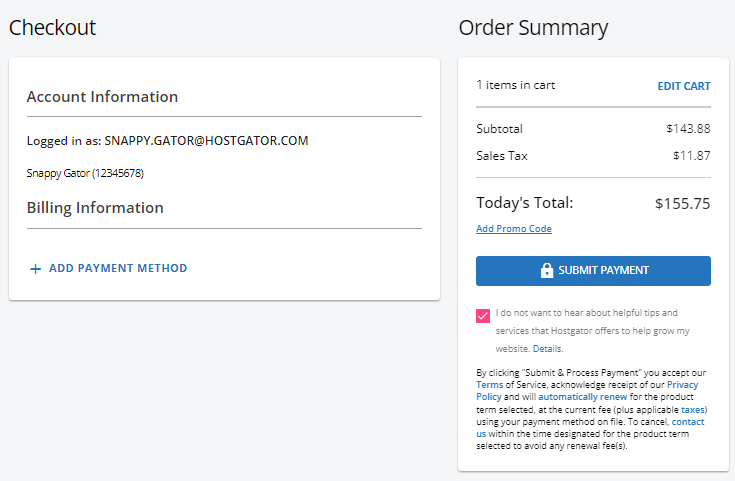Click Add Promo Code link
The image size is (735, 481).
coord(513,229)
